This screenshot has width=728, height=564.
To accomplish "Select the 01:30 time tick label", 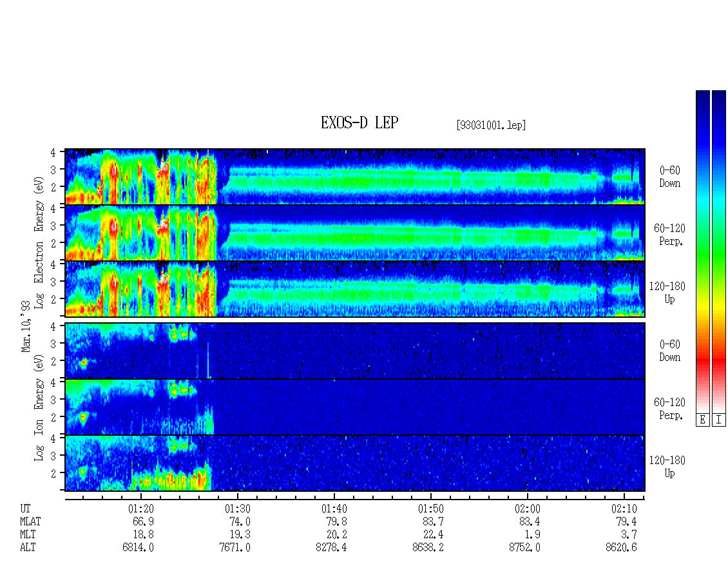I will point(238,509).
